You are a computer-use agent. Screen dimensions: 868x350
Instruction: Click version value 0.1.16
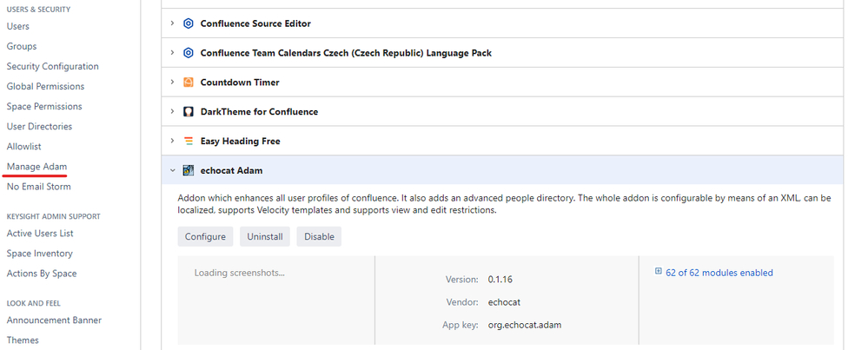(500, 280)
